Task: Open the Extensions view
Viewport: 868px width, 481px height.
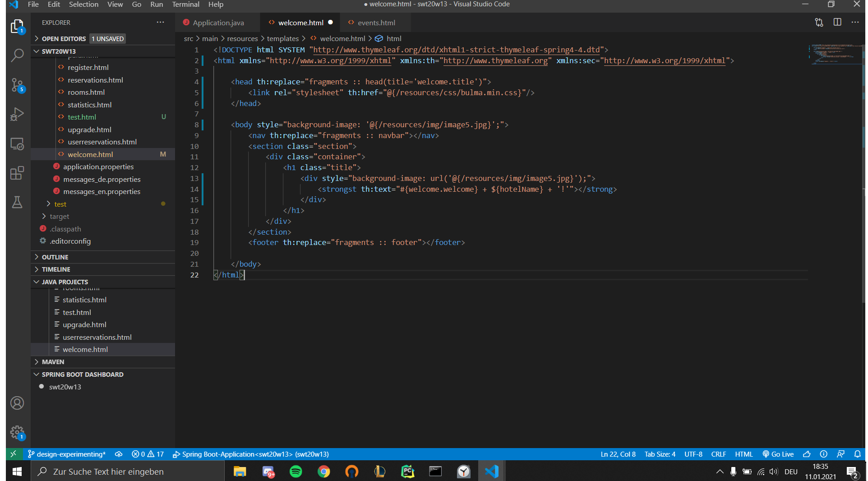Action: coord(17,173)
